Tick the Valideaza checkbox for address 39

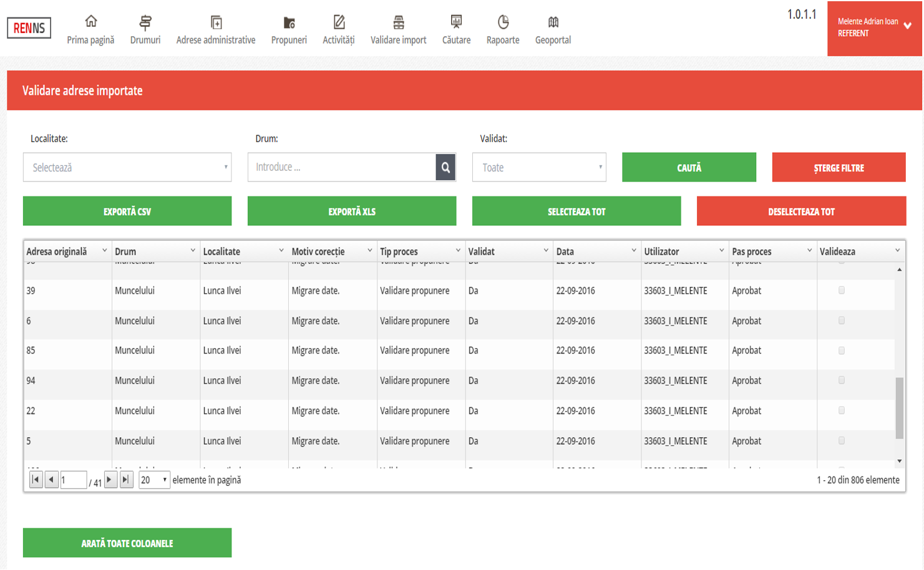[841, 290]
